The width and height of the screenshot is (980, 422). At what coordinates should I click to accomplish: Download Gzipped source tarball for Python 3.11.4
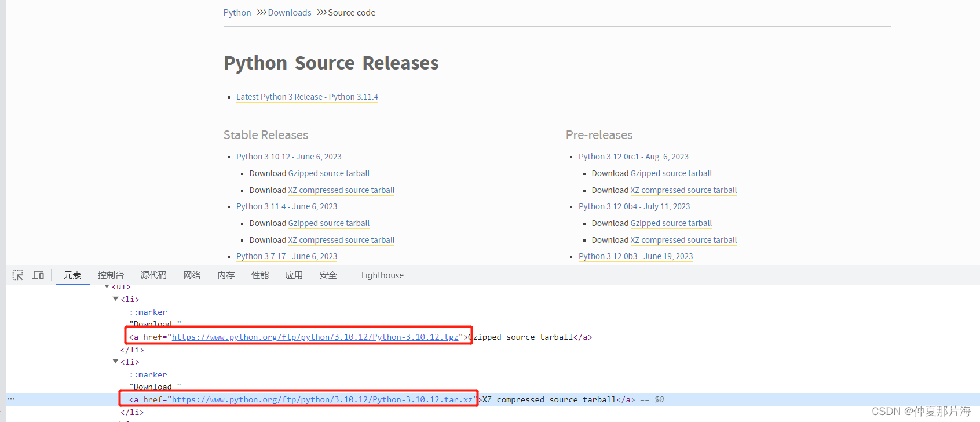[329, 223]
